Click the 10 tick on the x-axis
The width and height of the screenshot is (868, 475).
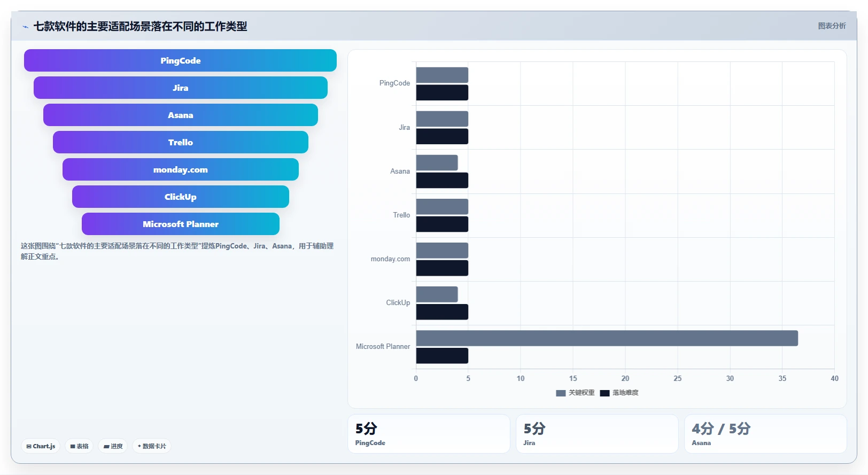click(521, 378)
